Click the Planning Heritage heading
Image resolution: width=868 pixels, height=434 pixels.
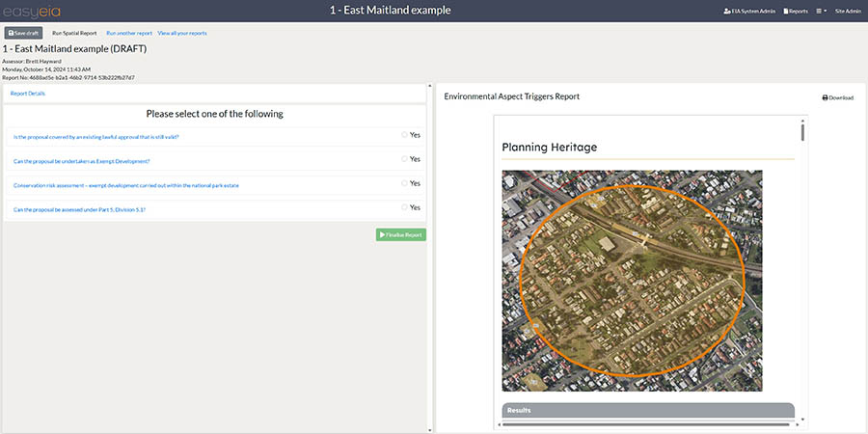click(549, 148)
